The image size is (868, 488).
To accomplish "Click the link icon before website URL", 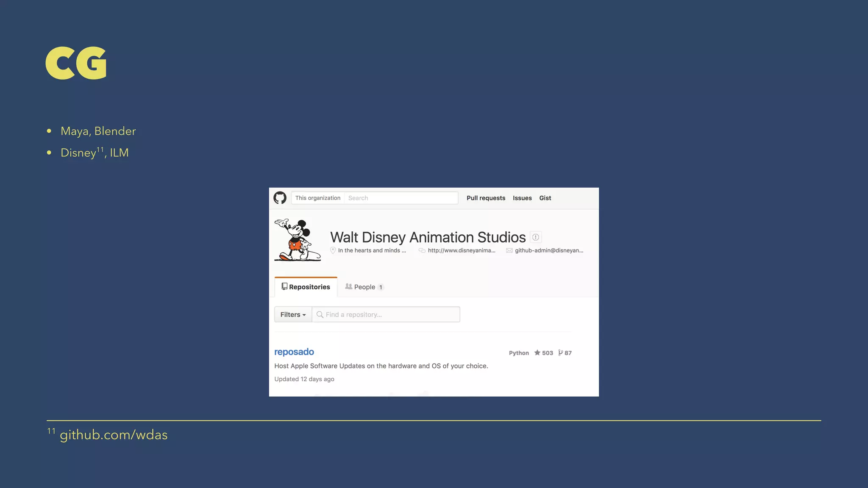I will (422, 250).
